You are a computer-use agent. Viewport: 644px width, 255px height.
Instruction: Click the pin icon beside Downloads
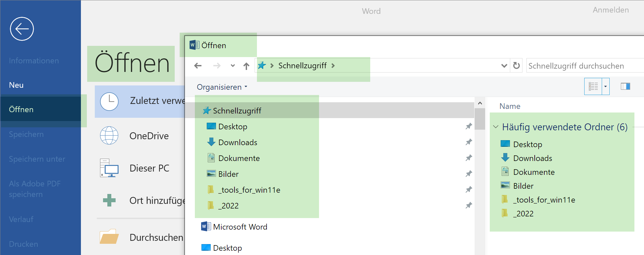pos(469,142)
